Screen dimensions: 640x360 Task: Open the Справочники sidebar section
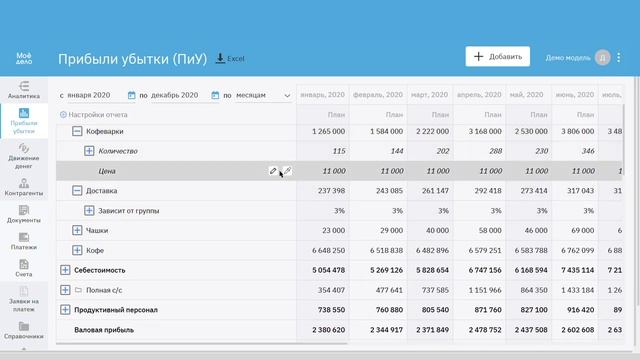pyautogui.click(x=24, y=331)
